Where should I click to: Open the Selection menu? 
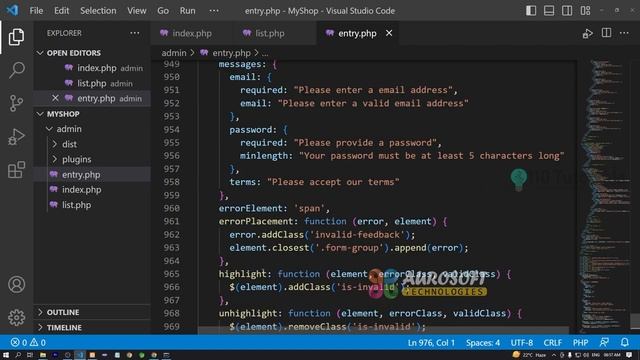tap(98, 11)
